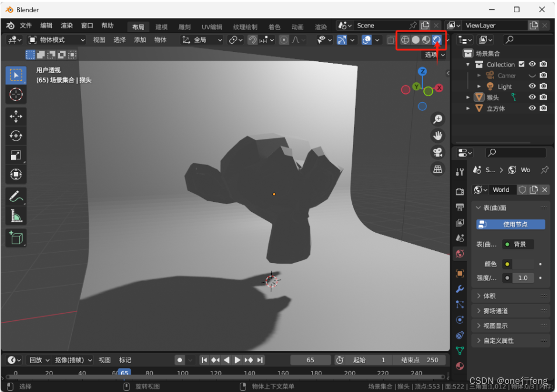Select the Scale tool

[16, 155]
